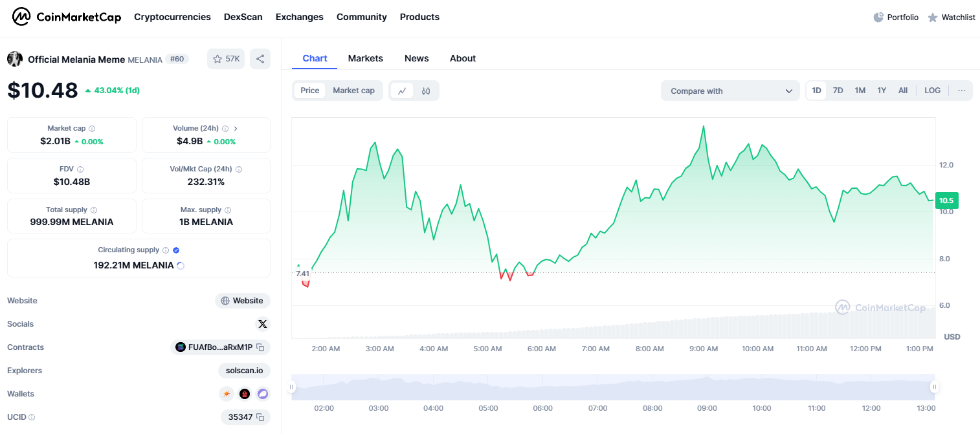Switch to the candlestick chart icon
980x434 pixels.
(425, 91)
